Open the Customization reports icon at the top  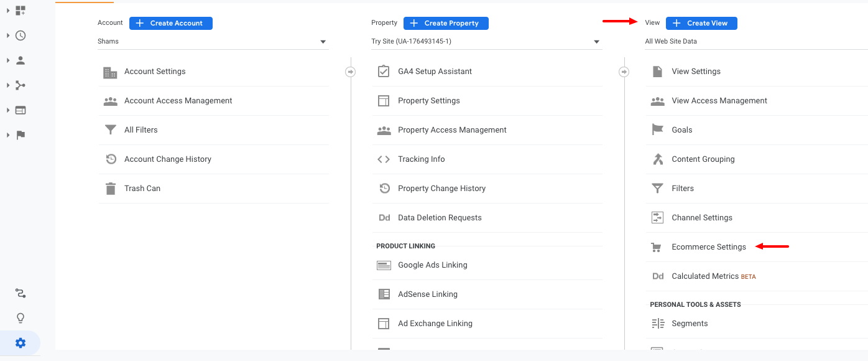coord(20,11)
